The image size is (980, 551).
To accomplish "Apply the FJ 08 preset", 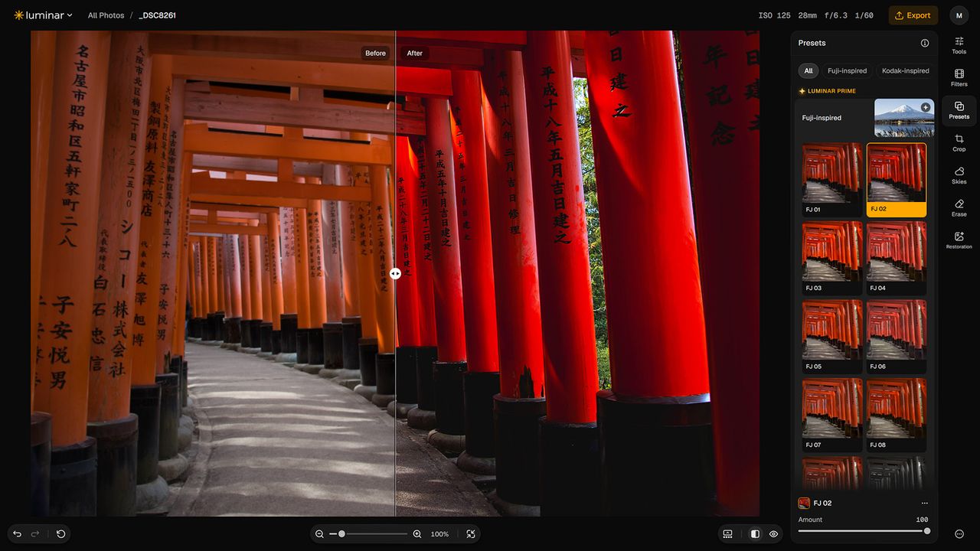I will [897, 415].
